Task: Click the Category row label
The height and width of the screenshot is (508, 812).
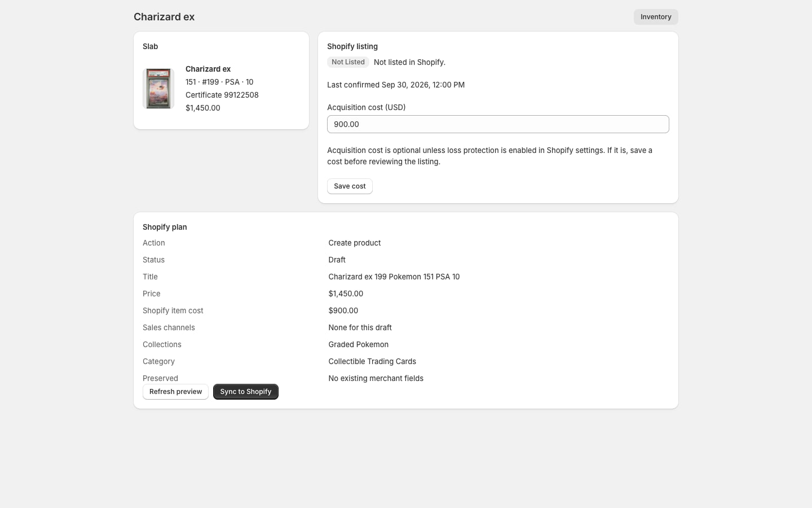Action: tap(158, 361)
